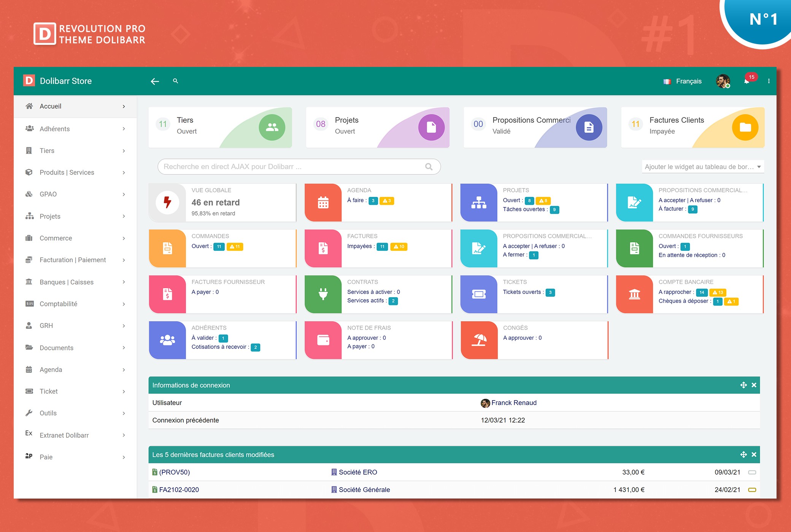Select Facturation | Paiement in sidebar
791x532 pixels.
73,260
